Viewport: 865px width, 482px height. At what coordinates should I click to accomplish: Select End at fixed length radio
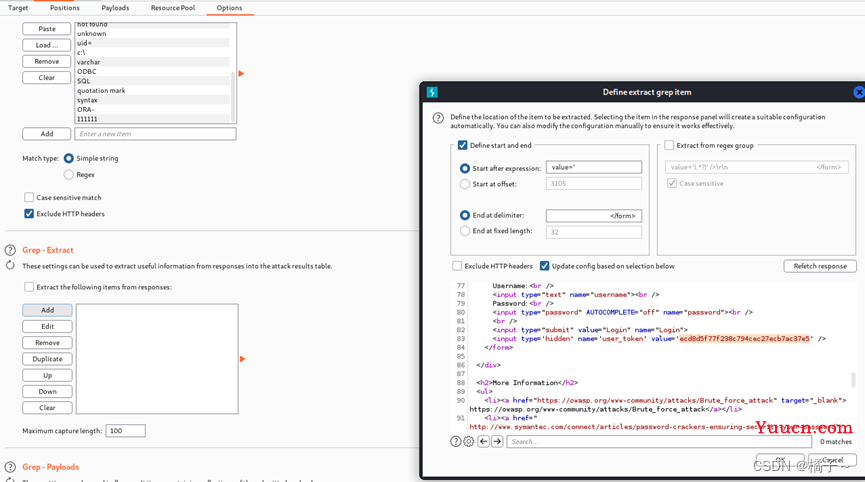pyautogui.click(x=464, y=231)
